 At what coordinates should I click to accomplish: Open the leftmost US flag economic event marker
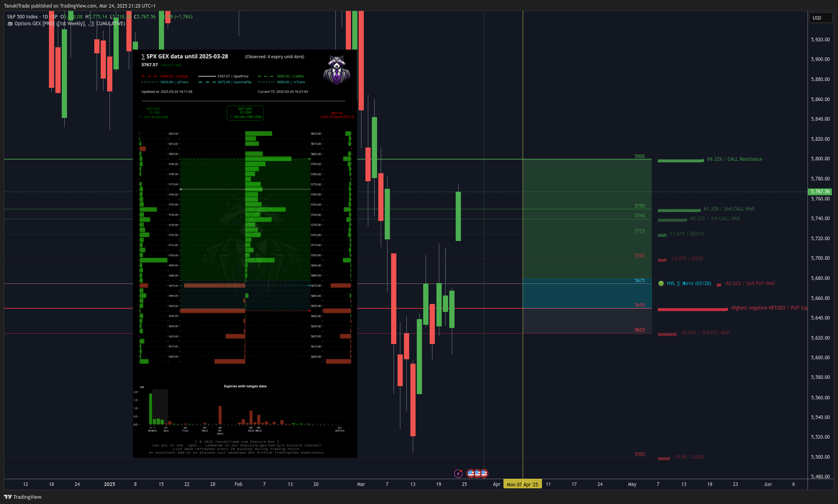point(471,474)
